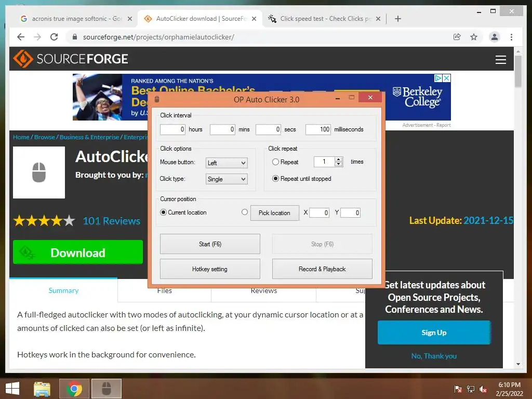The width and height of the screenshot is (532, 399).
Task: Decrease repeat times with down arrow
Action: coord(338,164)
